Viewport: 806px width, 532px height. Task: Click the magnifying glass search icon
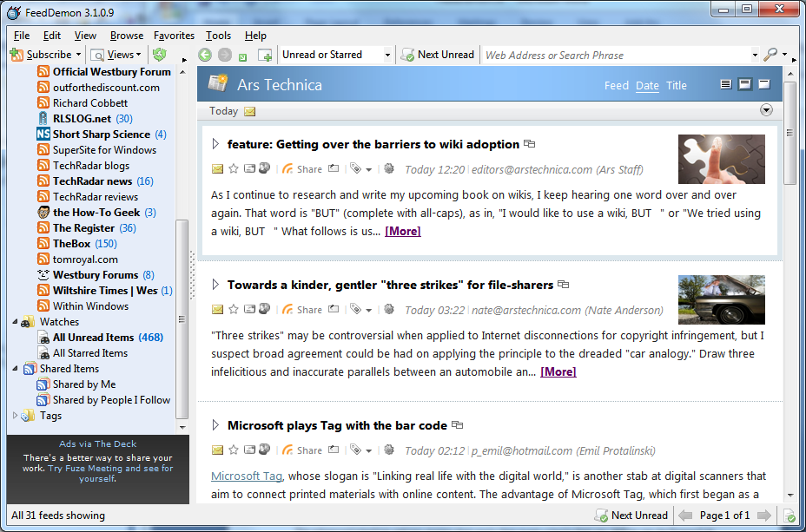(770, 55)
